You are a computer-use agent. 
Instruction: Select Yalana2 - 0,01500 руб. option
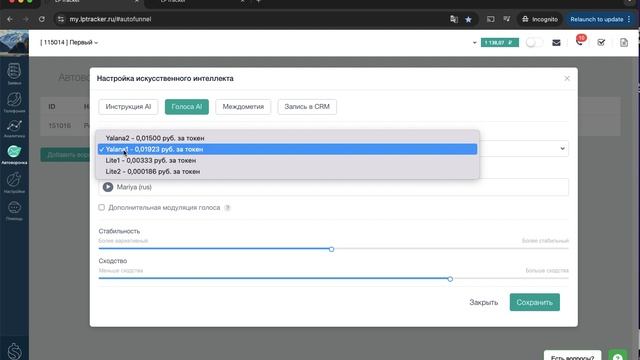(x=287, y=138)
